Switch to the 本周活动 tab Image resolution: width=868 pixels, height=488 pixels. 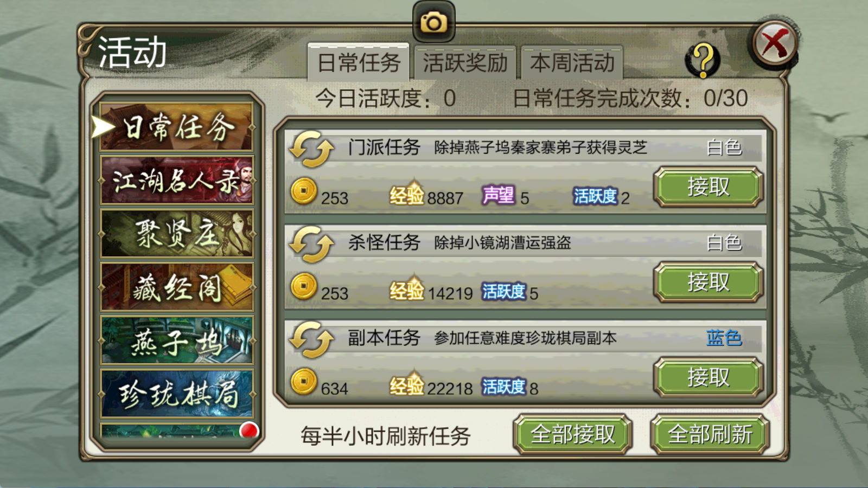[572, 63]
